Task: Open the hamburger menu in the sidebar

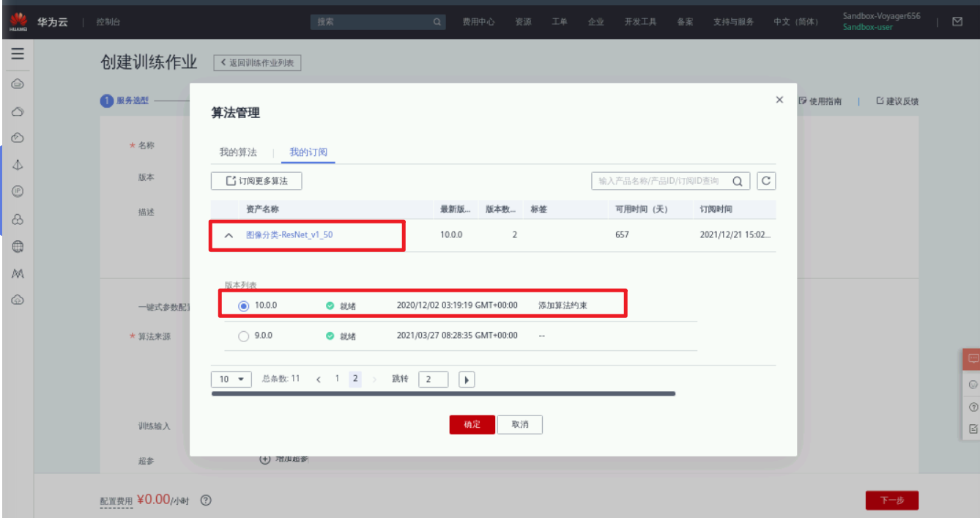Action: 18,53
